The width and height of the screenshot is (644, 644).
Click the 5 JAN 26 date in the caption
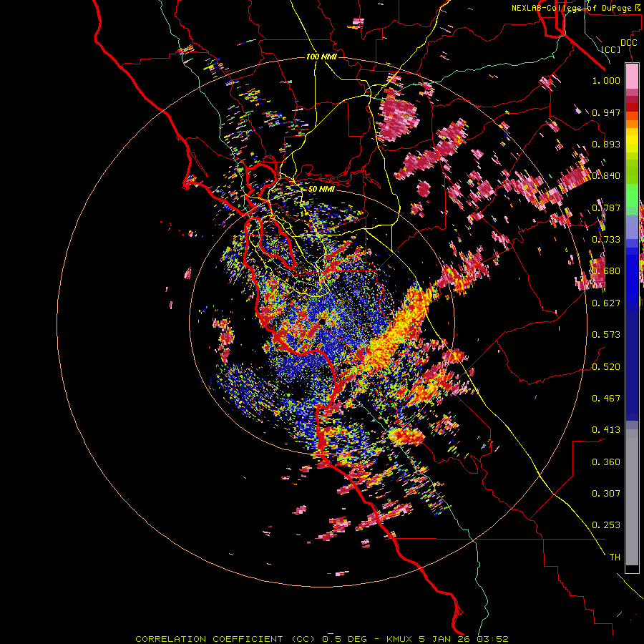point(444,639)
